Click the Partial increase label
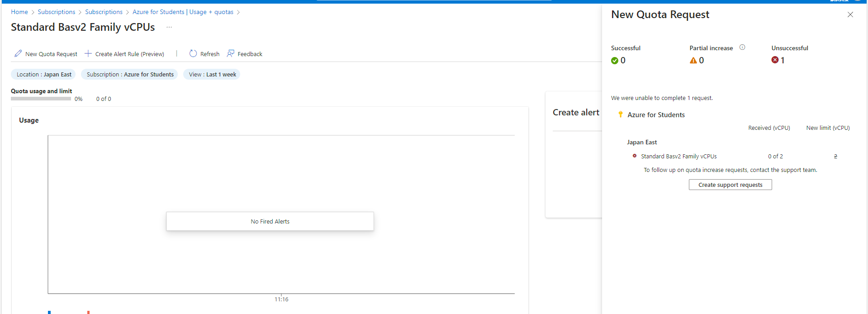This screenshot has height=314, width=868. pos(711,48)
